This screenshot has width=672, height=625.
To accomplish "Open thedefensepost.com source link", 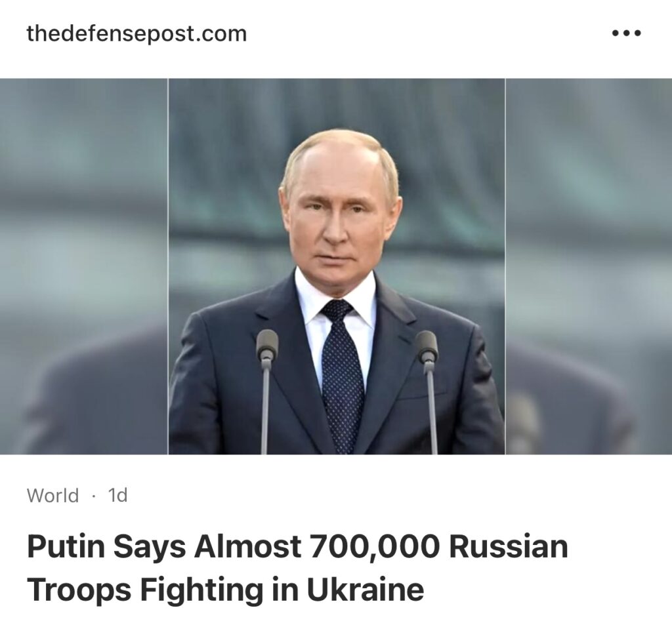I will [x=136, y=33].
